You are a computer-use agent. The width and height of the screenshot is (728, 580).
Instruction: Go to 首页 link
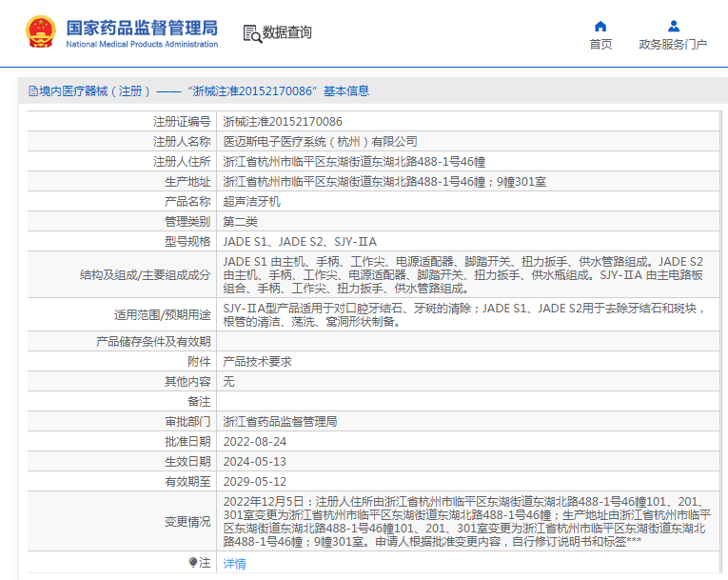click(600, 44)
